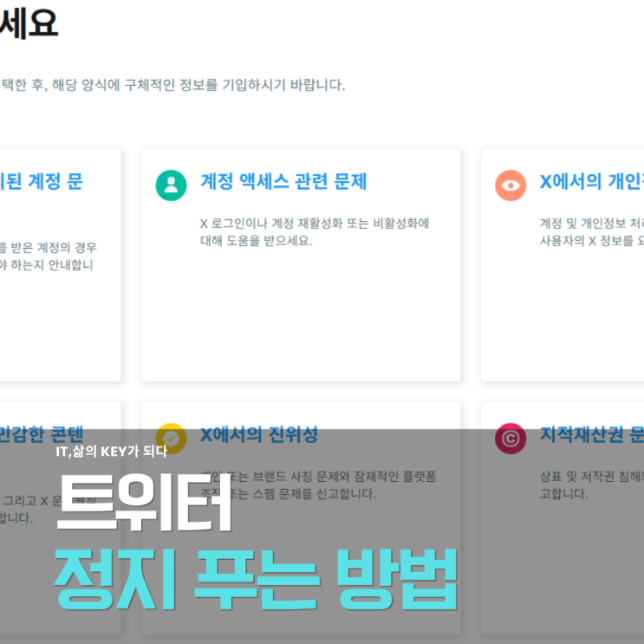This screenshot has width=644, height=644.
Task: Click the text '하는지 안내합니' line
Action: point(52,265)
